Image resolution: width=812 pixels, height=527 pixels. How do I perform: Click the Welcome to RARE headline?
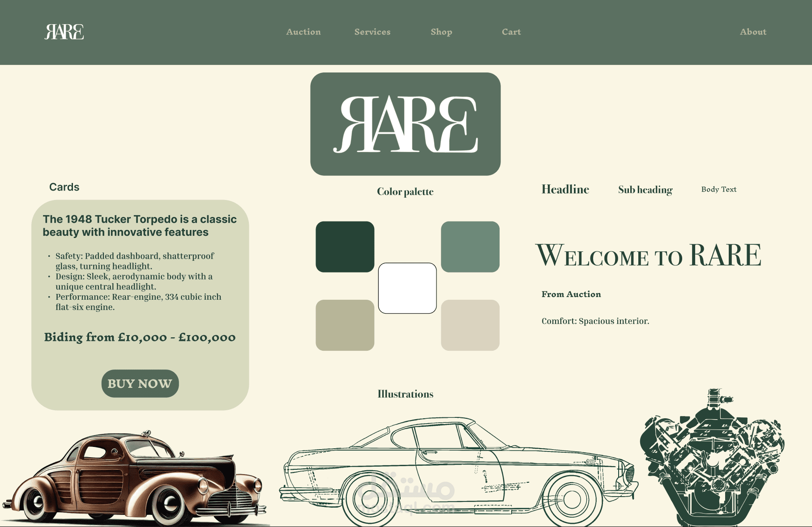pos(648,255)
